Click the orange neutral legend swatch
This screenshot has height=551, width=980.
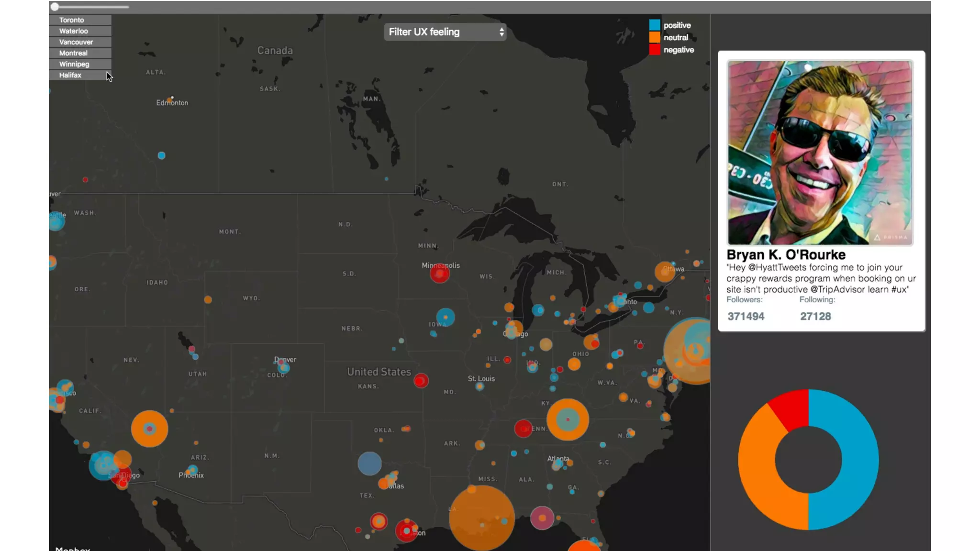click(655, 37)
